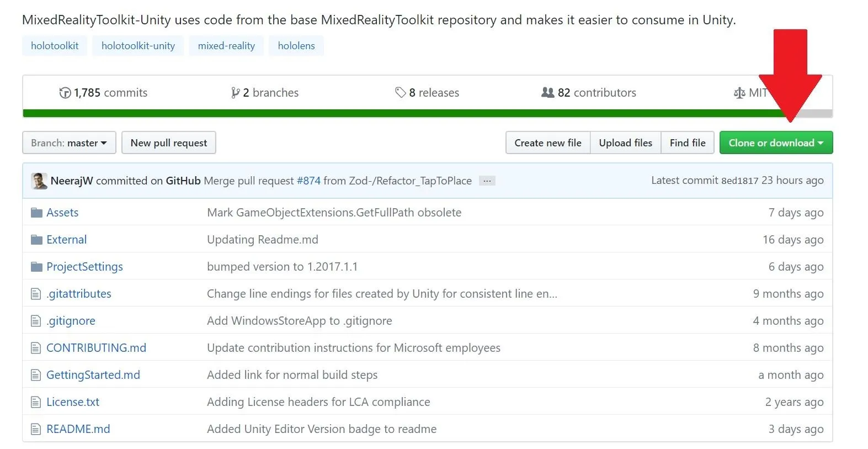Click 'Add WindowsStoreApp to .gitignore' commit message
This screenshot has height=449, width=868.
tap(300, 321)
